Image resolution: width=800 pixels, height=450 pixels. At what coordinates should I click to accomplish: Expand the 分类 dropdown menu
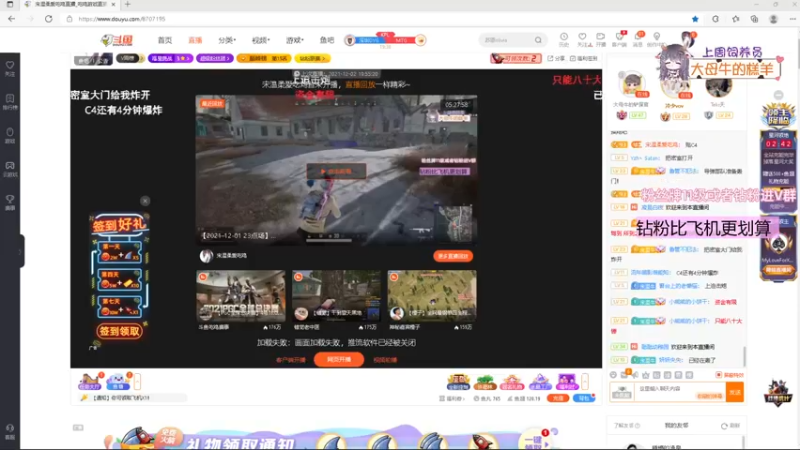tap(227, 40)
